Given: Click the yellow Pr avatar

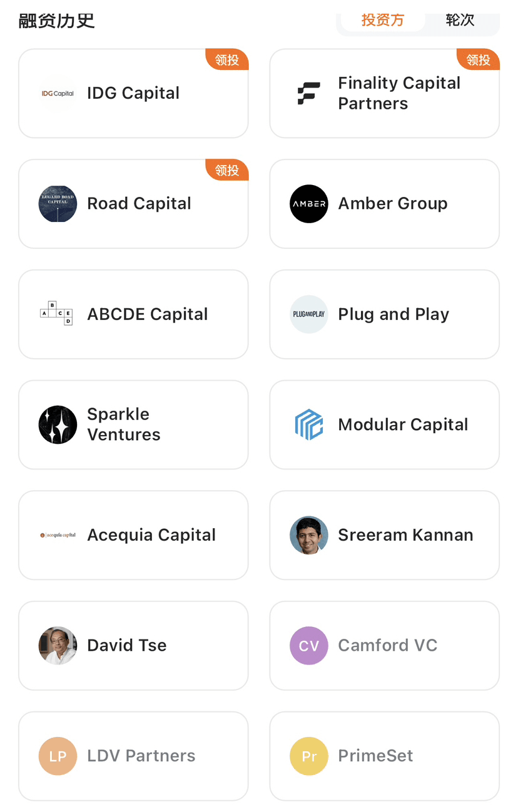Looking at the screenshot, I should (x=309, y=756).
